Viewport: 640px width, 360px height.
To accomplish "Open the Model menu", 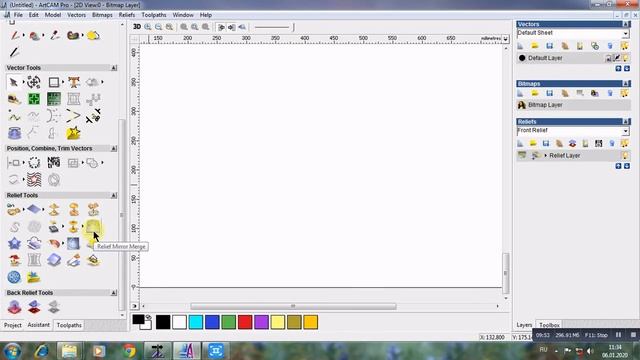I will (x=53, y=15).
